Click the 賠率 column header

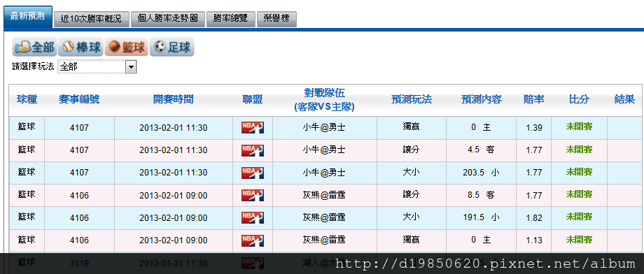(x=534, y=99)
